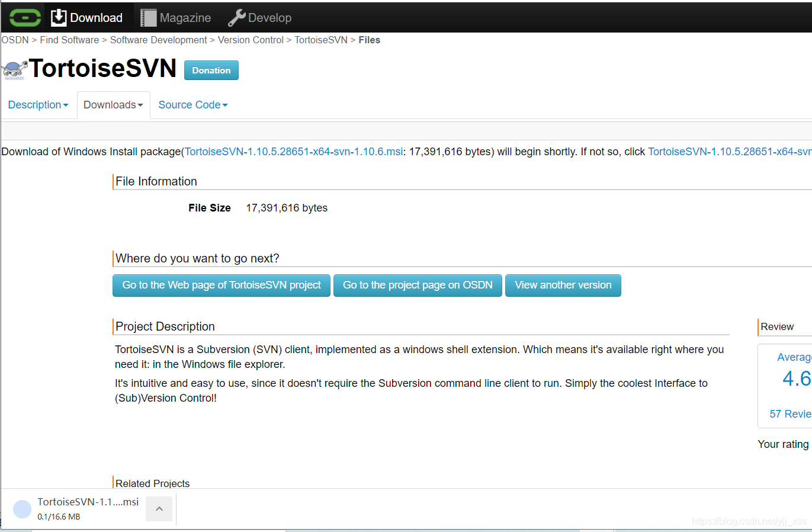This screenshot has width=812, height=532.
Task: Click the average rating 4.6 value
Action: [x=797, y=379]
